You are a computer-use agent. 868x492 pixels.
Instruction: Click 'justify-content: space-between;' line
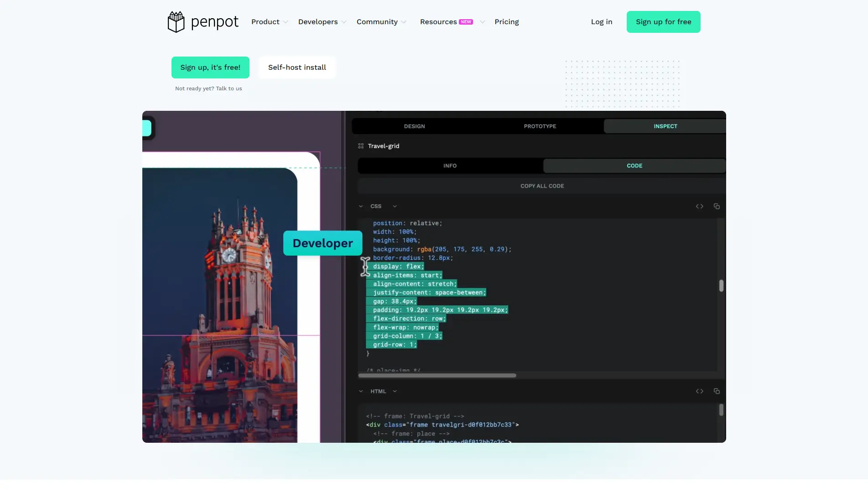429,293
